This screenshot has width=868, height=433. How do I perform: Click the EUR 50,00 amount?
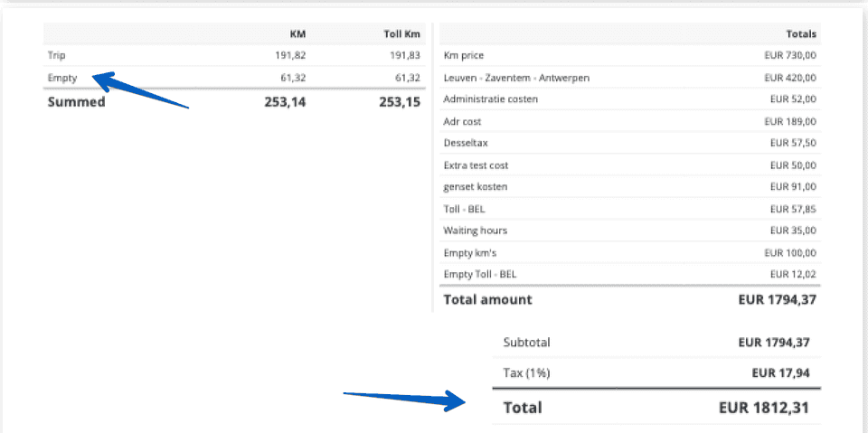pyautogui.click(x=793, y=165)
